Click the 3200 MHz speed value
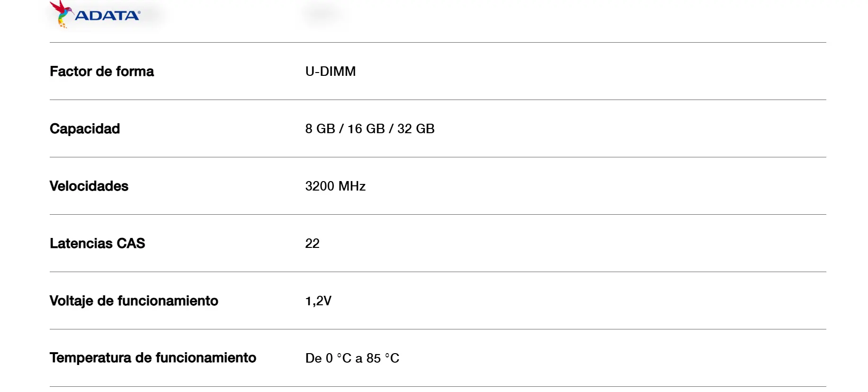 [x=335, y=186]
